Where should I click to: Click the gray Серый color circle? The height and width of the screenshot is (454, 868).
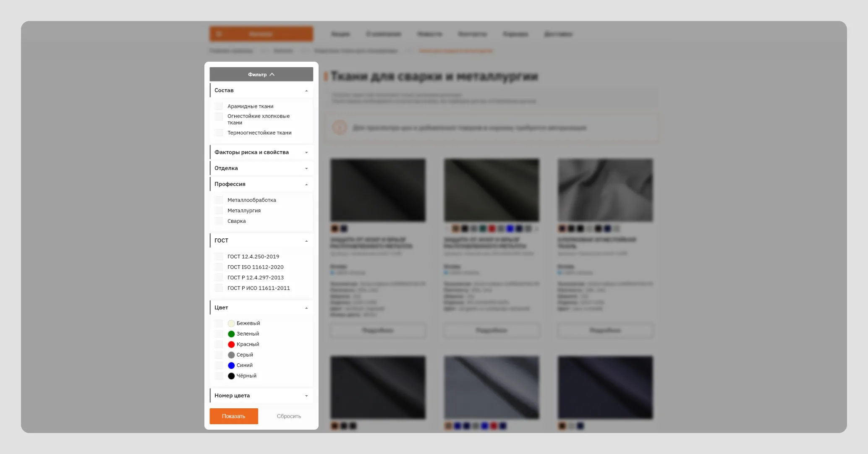pos(231,355)
